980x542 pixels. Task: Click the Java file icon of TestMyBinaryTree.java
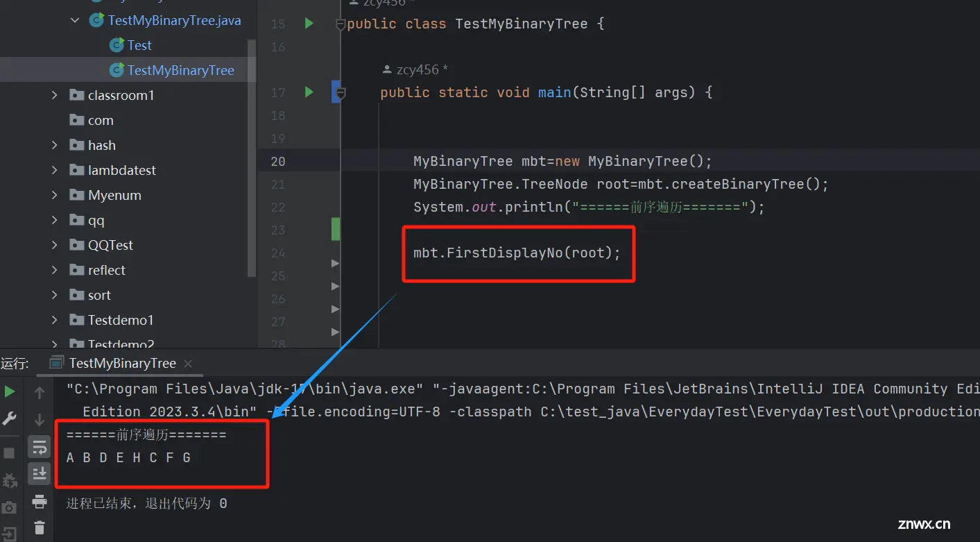97,20
